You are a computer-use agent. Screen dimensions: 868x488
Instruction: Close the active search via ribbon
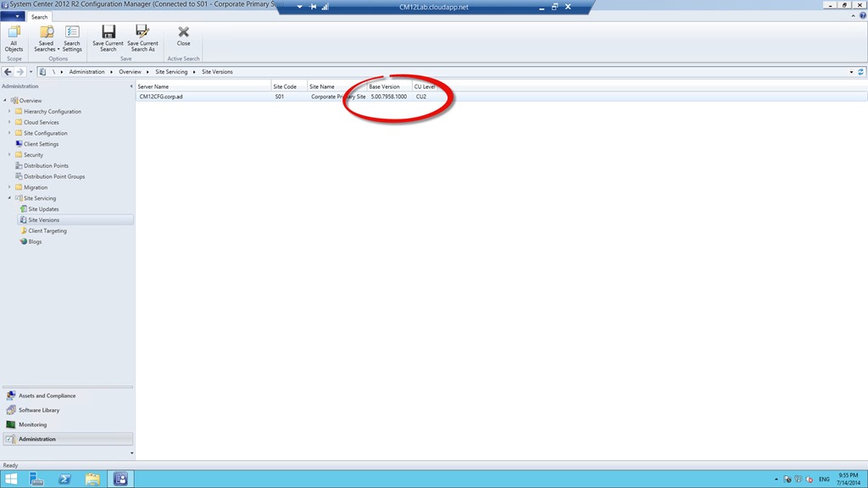click(x=183, y=36)
